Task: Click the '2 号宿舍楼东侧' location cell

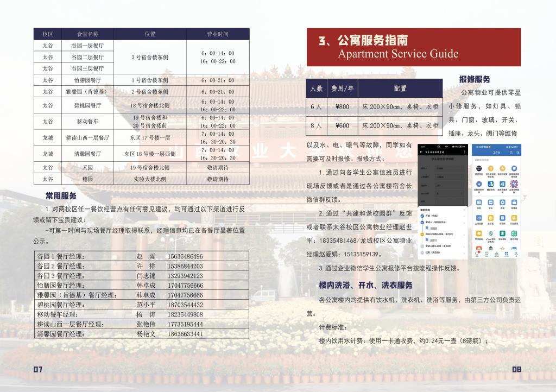Action: click(x=150, y=92)
